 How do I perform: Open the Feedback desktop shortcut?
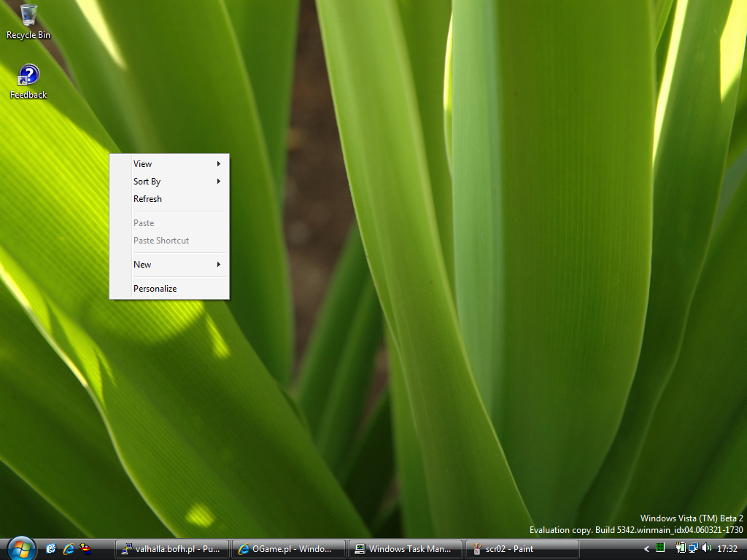point(28,81)
